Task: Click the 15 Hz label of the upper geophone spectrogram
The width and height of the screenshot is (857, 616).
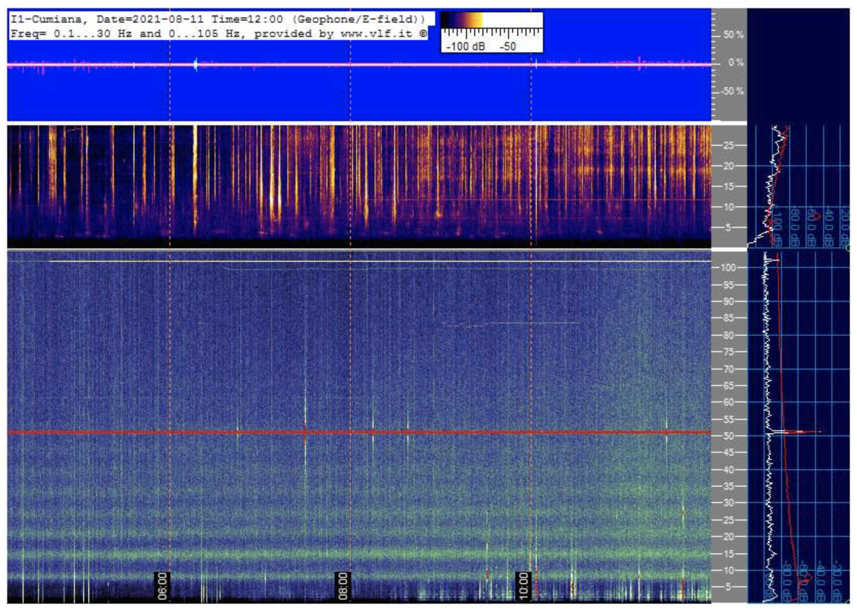Action: point(729,186)
